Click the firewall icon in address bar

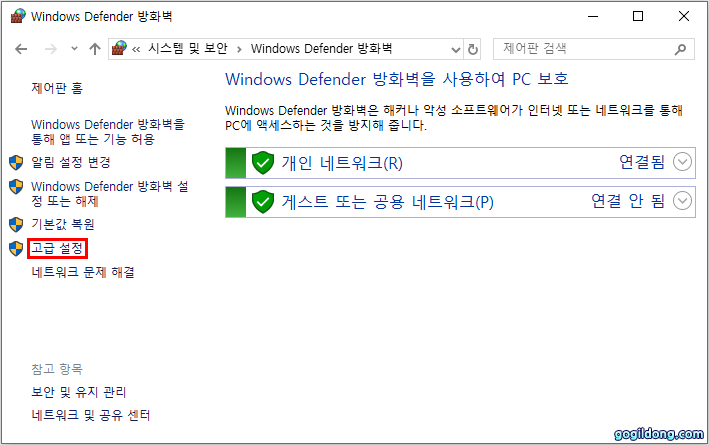[119, 48]
